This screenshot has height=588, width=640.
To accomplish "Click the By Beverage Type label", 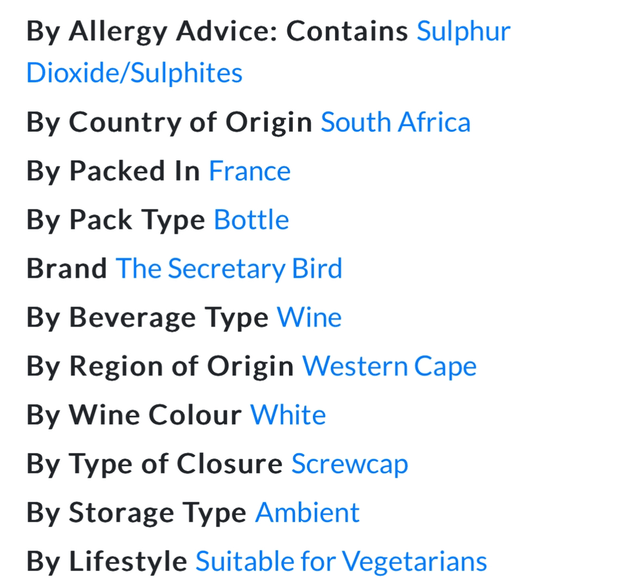I will tap(147, 317).
